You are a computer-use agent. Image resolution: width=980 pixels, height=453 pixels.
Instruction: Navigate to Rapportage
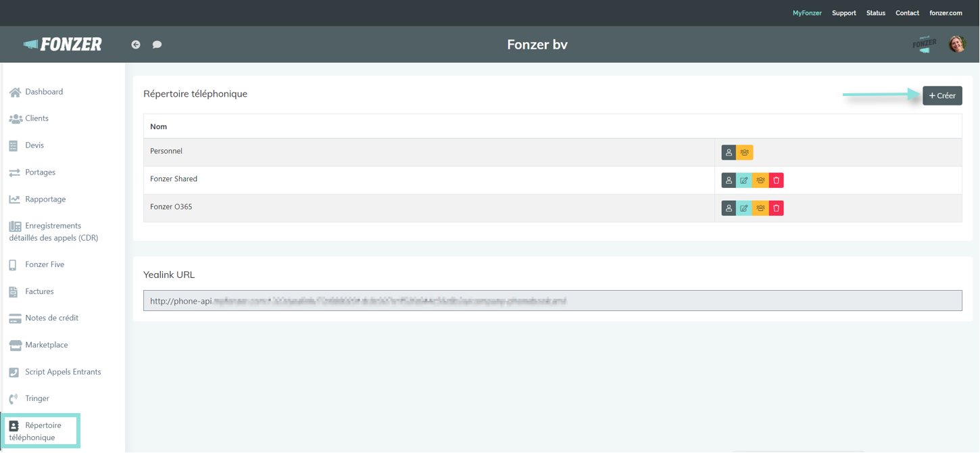point(38,199)
